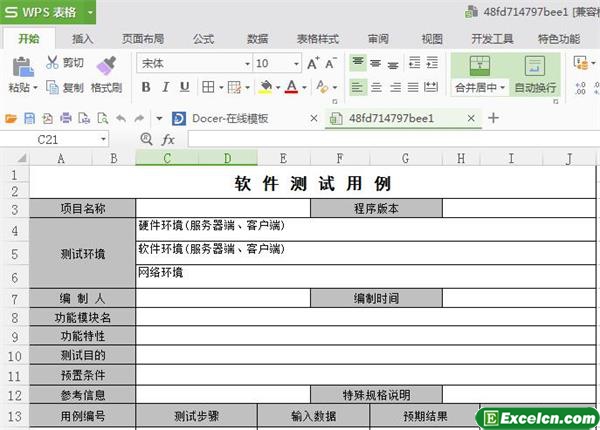
Task: Toggle align text right
Action: point(395,87)
